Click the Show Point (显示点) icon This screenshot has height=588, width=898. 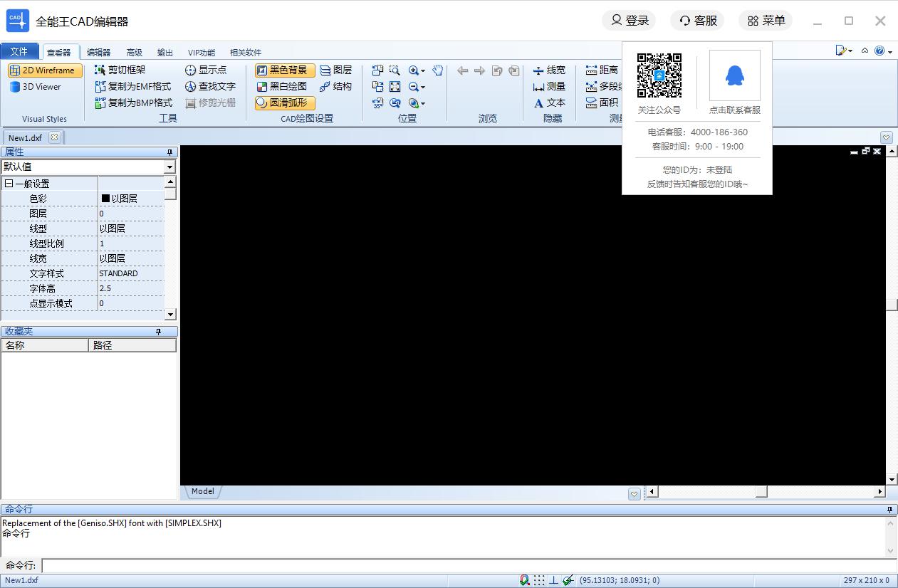(x=190, y=70)
